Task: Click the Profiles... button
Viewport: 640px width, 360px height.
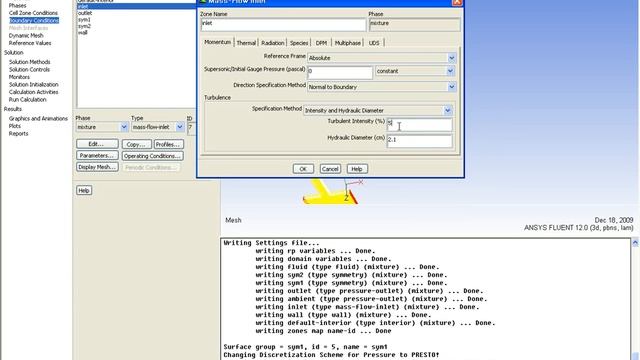Action: [169, 144]
